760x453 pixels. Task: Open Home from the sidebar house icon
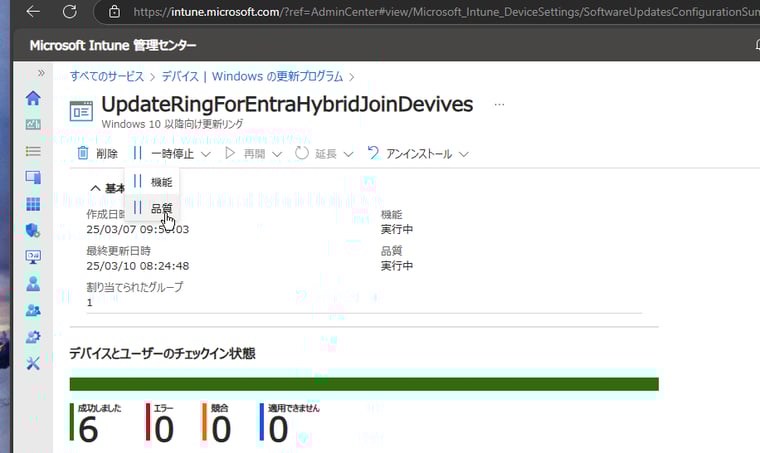coord(33,98)
